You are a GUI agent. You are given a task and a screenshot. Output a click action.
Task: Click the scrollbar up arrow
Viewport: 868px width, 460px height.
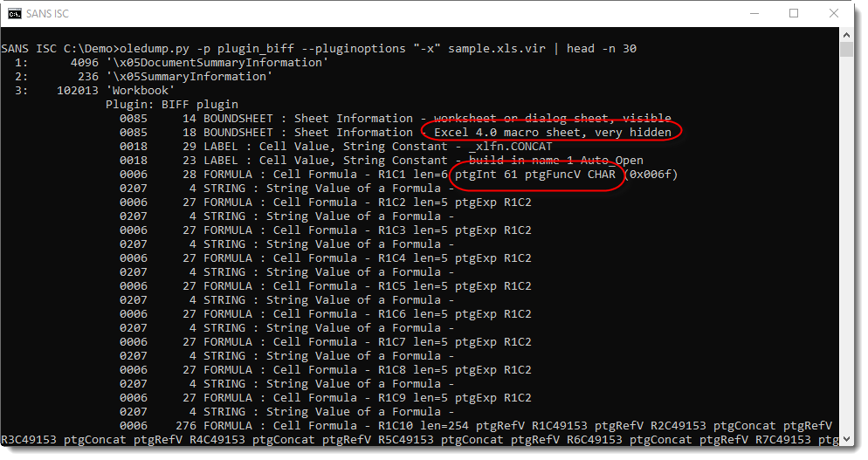[x=846, y=35]
